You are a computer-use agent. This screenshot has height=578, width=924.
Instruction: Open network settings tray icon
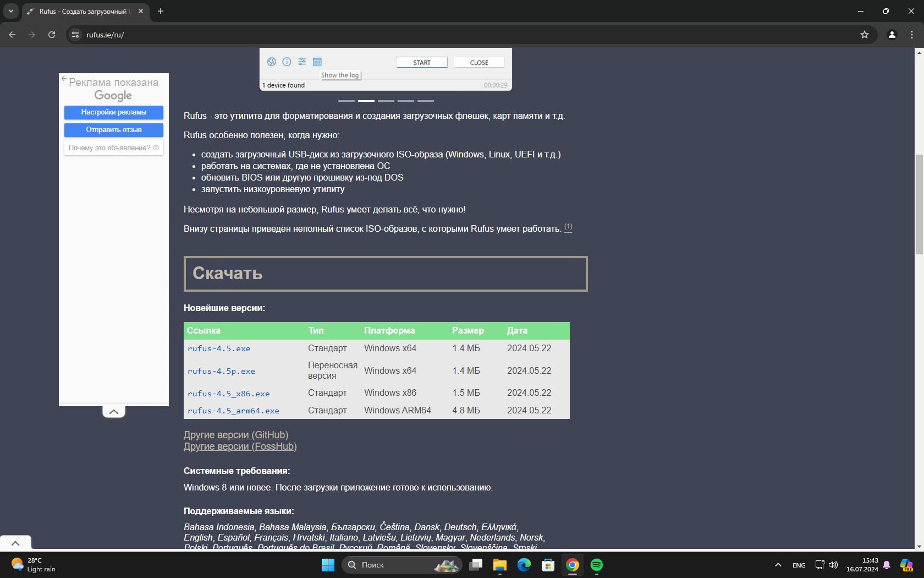point(820,565)
